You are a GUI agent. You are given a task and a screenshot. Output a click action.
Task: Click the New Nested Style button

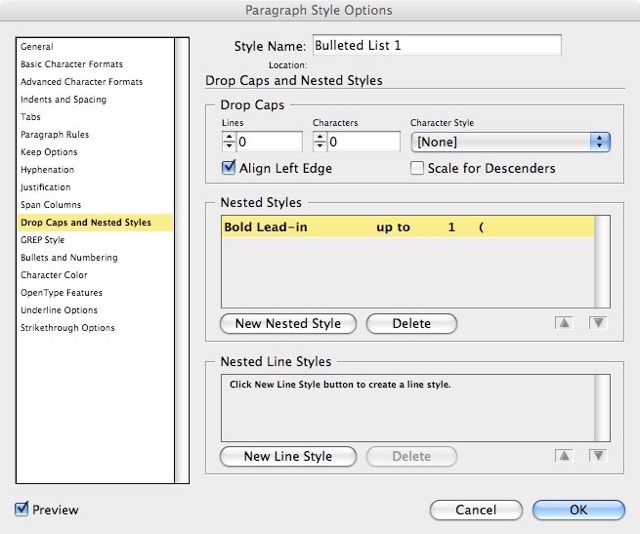click(288, 323)
